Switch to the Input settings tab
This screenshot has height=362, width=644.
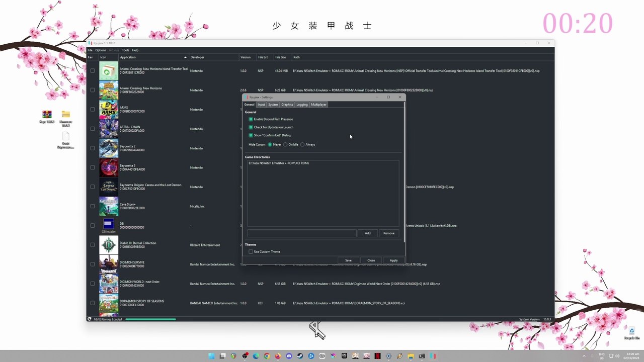[x=261, y=105]
